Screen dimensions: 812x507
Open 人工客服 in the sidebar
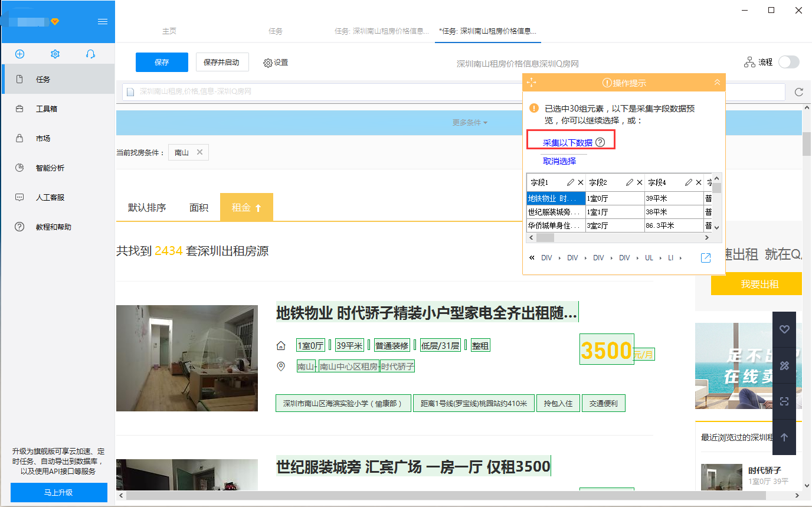point(58,197)
